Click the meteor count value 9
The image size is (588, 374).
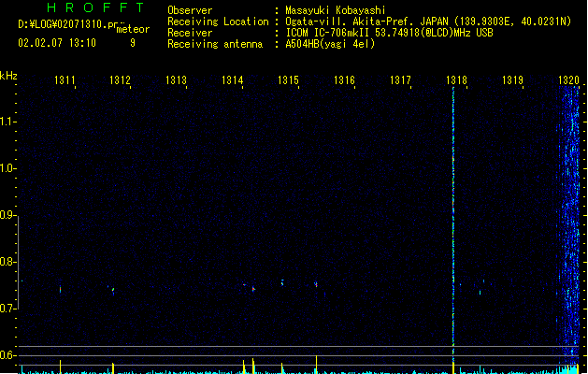point(133,43)
